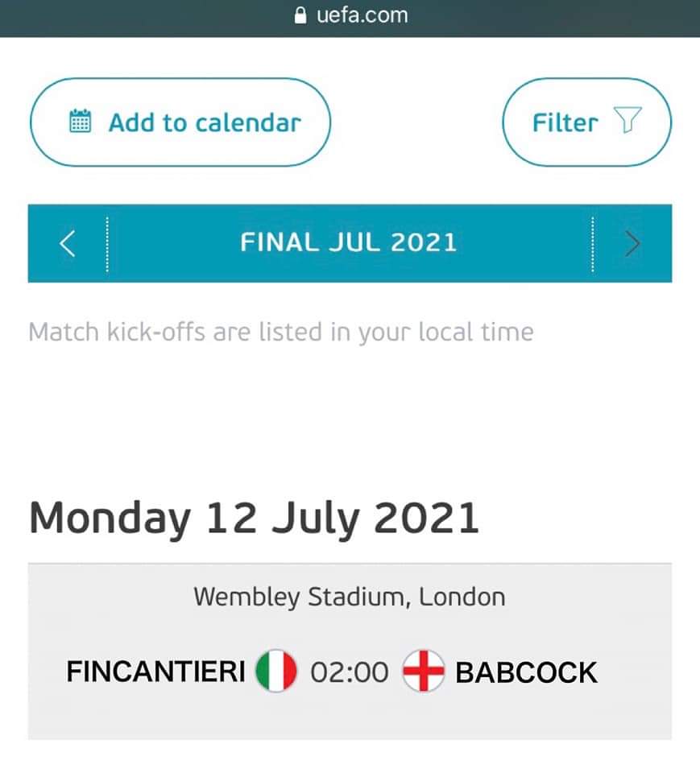Click the padlock icon beside uefa.com

[x=301, y=15]
